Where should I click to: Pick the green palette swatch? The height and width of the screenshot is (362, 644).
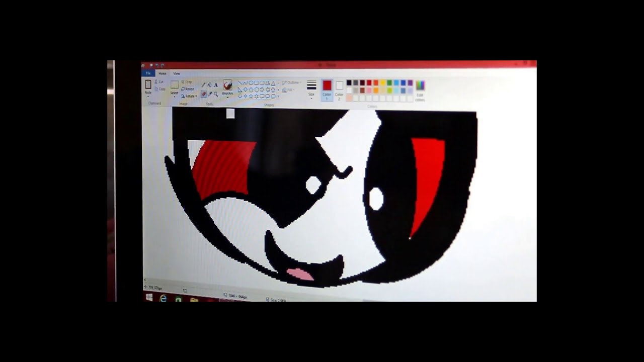(x=389, y=83)
